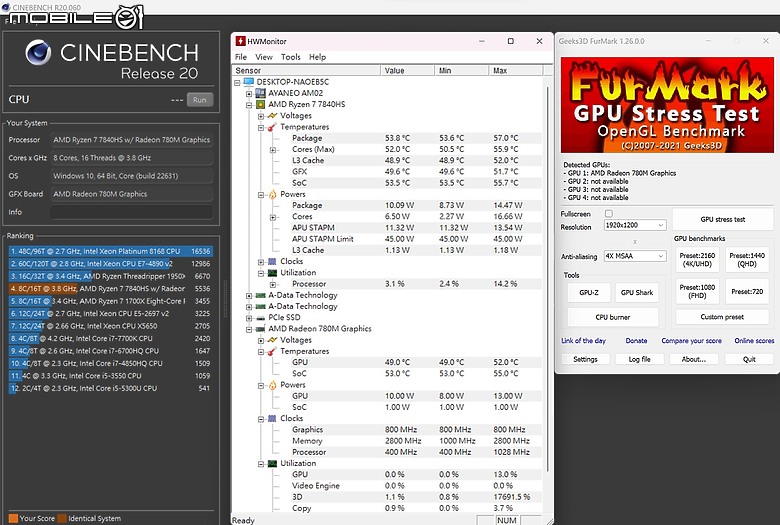Collapse the AMD Ryzen 7 7840HS node
This screenshot has width=780, height=525.
pos(249,105)
